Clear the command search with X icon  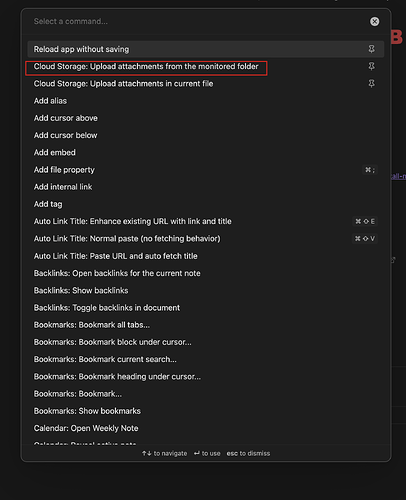[x=374, y=22]
